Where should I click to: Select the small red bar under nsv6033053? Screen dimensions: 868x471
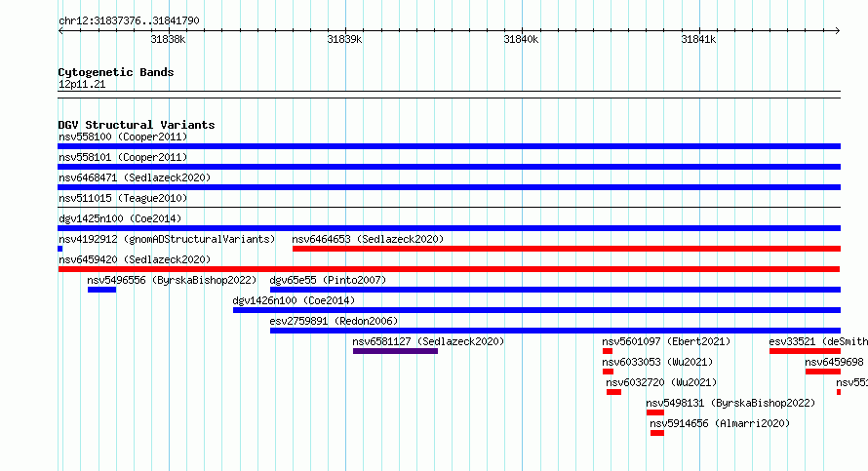tap(608, 372)
